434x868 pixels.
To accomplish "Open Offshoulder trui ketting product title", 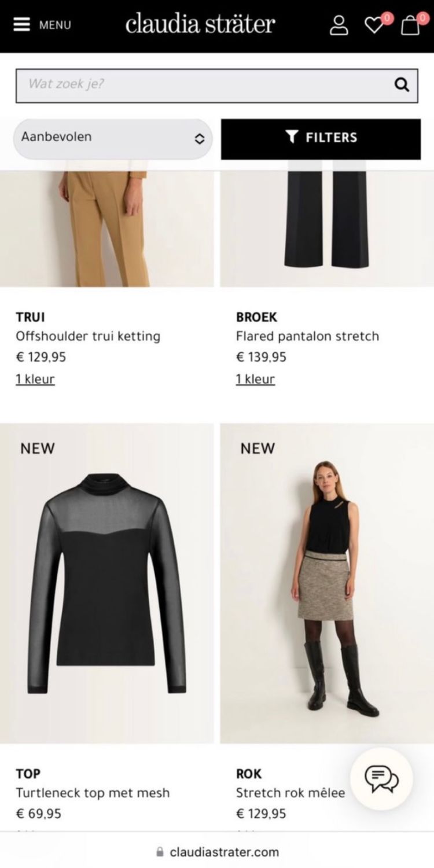I will (x=88, y=336).
